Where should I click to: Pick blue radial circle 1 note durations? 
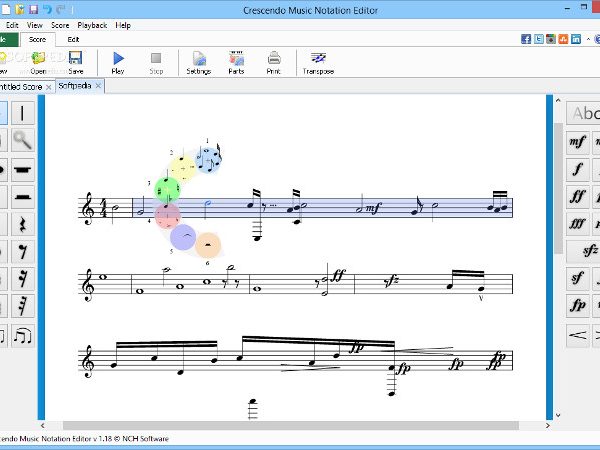click(208, 160)
